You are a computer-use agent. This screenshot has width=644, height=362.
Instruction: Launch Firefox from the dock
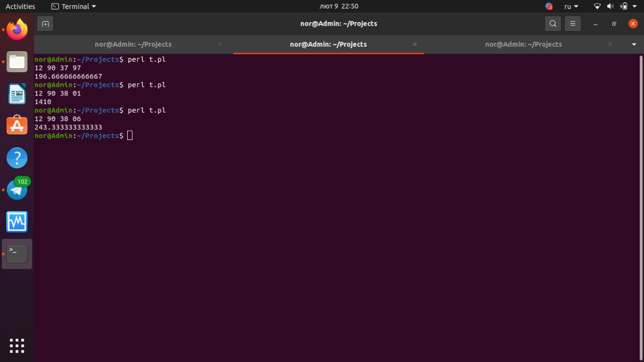[17, 30]
